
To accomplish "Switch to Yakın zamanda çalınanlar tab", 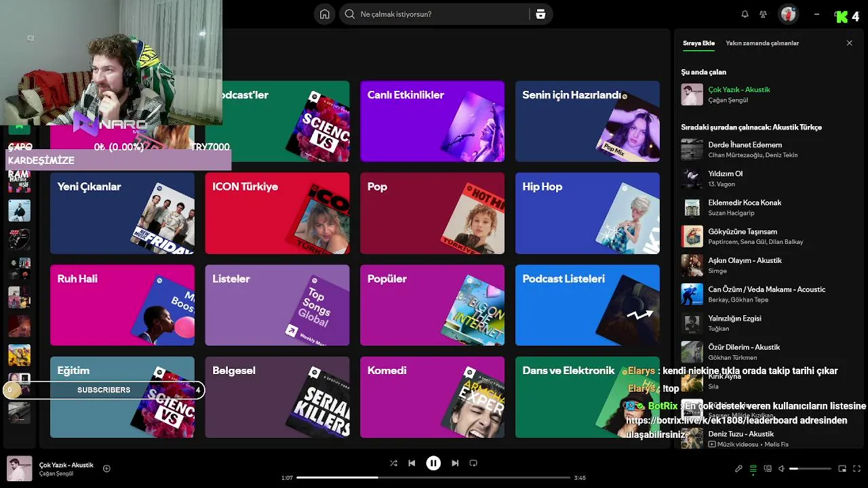I will (762, 43).
